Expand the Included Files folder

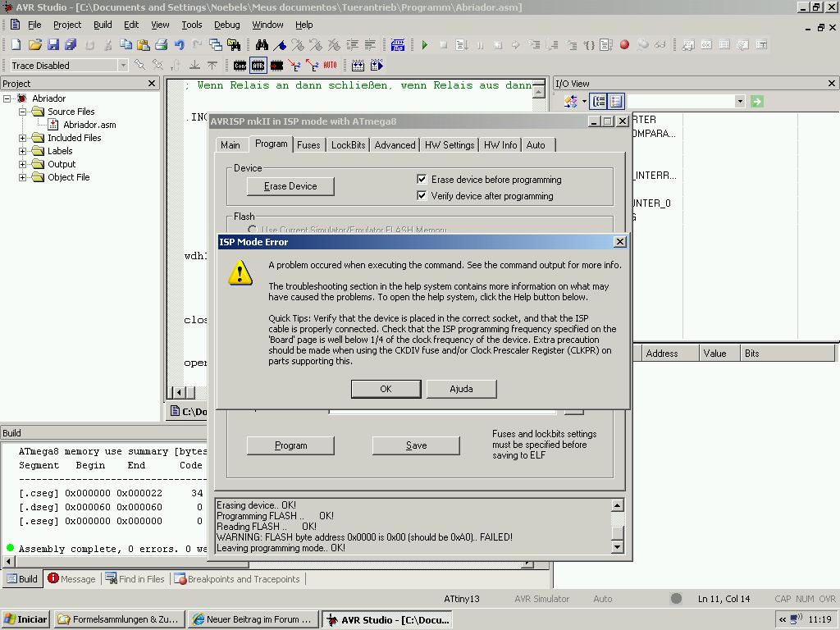coord(22,138)
